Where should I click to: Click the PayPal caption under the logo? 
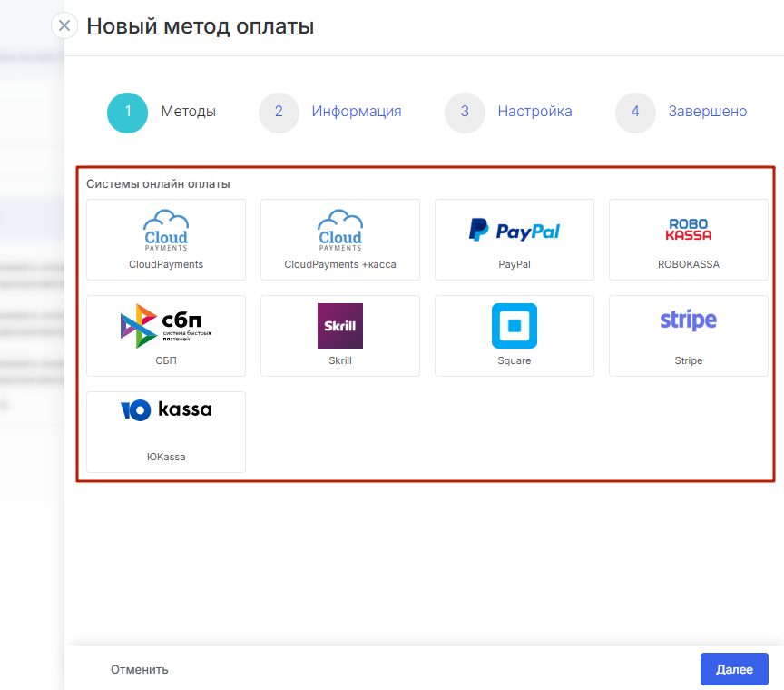click(x=514, y=264)
